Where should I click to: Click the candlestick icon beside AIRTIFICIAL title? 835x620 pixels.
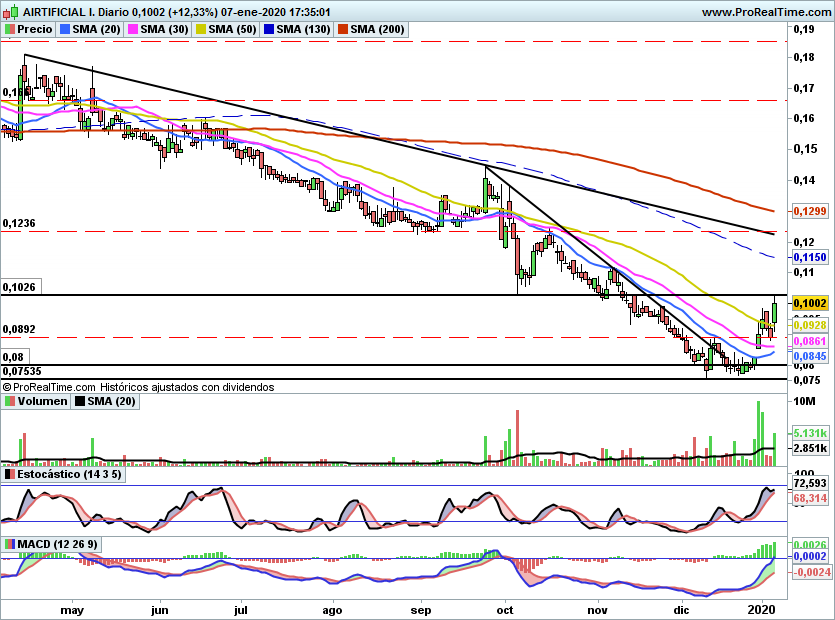(x=10, y=12)
